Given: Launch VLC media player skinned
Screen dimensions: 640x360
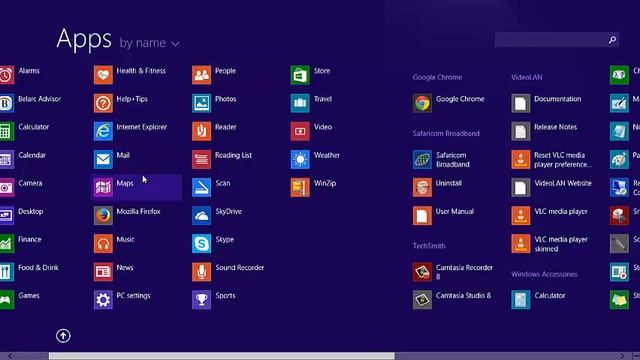Looking at the screenshot, I should pos(550,244).
